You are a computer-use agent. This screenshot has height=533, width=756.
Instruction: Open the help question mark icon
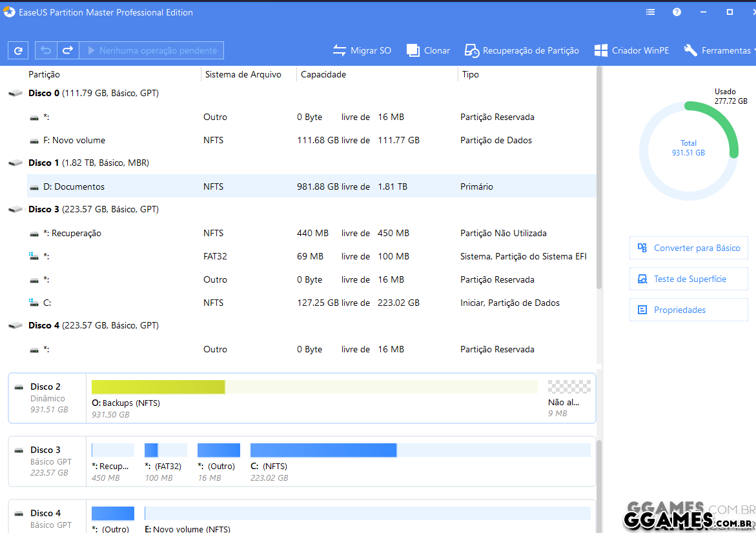(677, 12)
